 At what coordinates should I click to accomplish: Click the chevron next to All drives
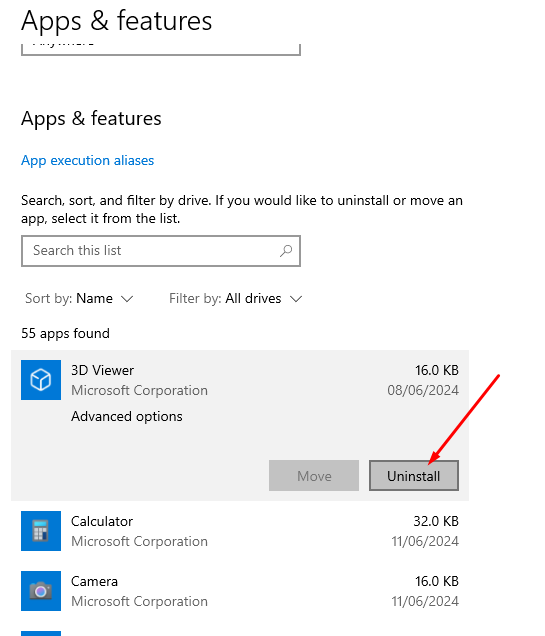coord(296,299)
